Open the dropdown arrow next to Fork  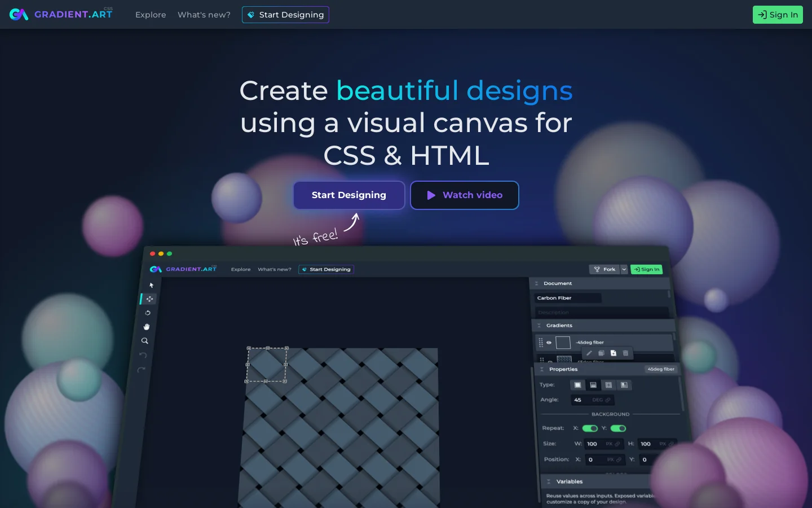click(x=624, y=269)
